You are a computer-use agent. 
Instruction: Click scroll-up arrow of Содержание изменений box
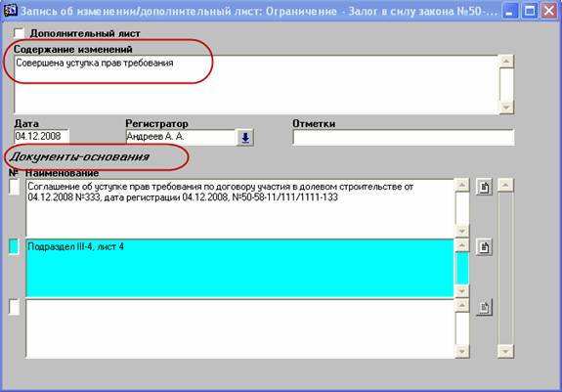(x=506, y=62)
